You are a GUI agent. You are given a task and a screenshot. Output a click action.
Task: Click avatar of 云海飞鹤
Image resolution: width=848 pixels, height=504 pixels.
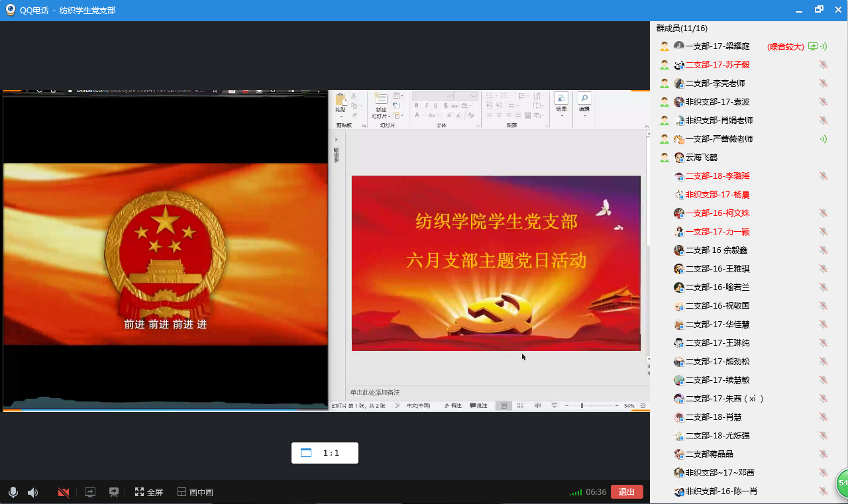pos(679,158)
